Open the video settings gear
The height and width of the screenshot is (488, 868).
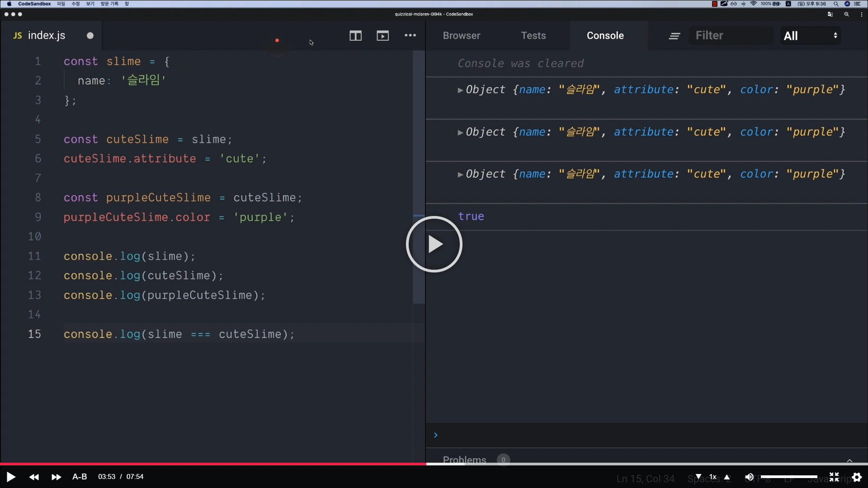coord(857,477)
